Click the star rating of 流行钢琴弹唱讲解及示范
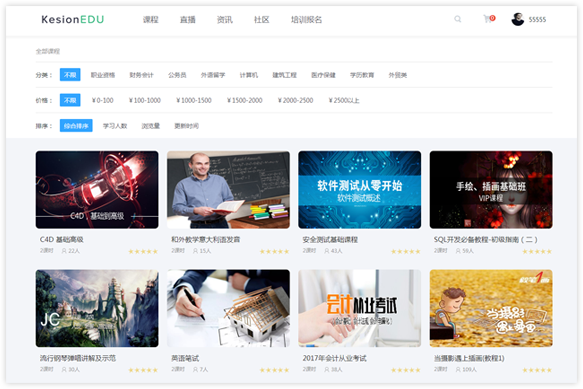The height and width of the screenshot is (389, 583). point(143,370)
